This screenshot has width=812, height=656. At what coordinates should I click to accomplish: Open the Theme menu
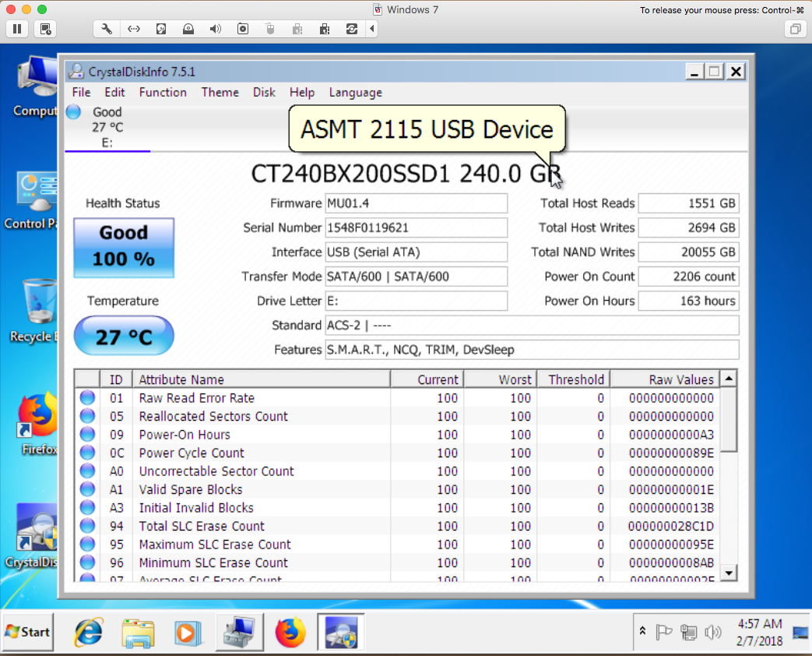(220, 92)
